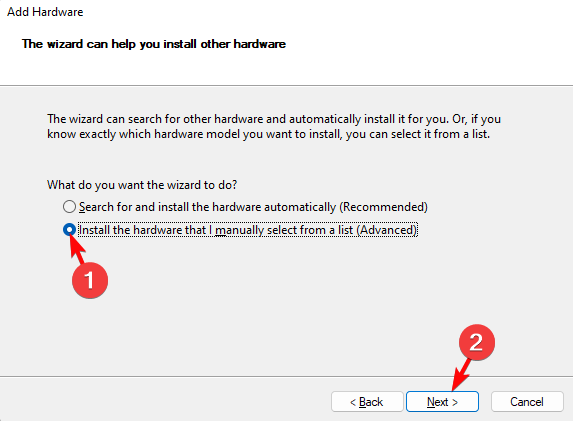
Task: Click the red arrow pointing at the radio button
Action: [77, 249]
